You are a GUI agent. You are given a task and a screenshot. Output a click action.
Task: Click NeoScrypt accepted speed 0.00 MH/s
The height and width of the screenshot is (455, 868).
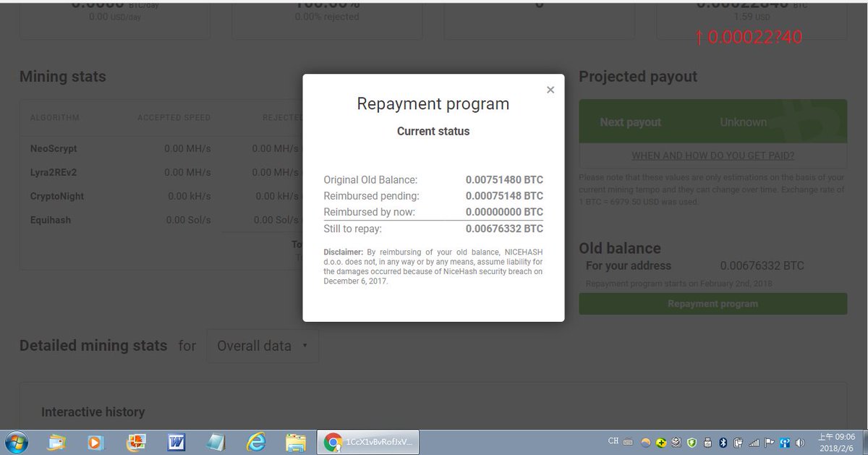click(187, 148)
